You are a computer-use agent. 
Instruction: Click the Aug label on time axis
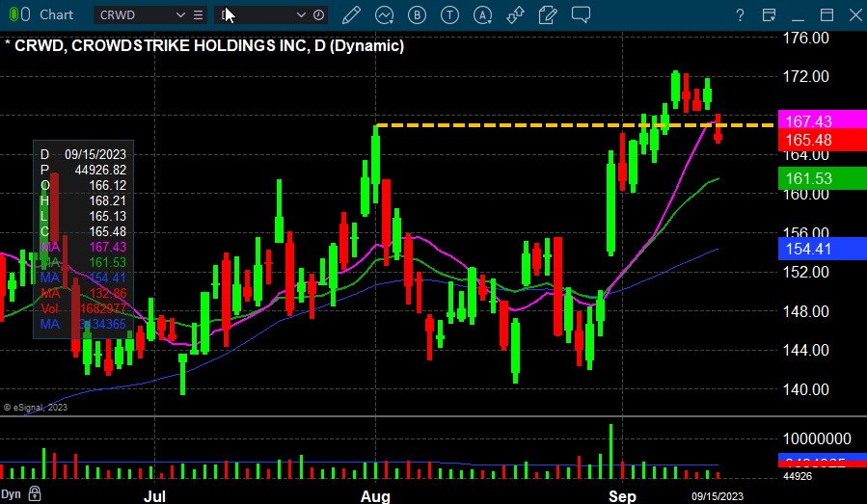coord(375,495)
